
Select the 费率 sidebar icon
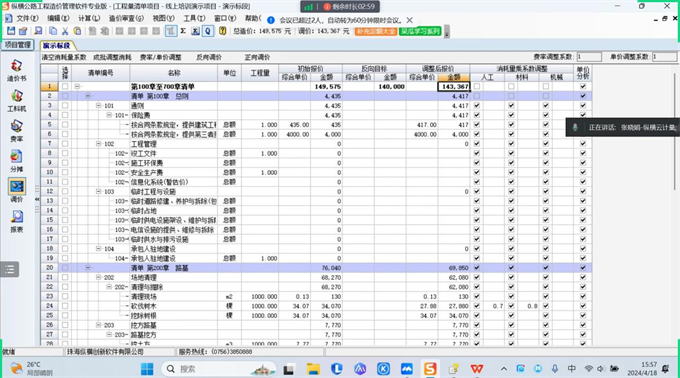tap(16, 130)
